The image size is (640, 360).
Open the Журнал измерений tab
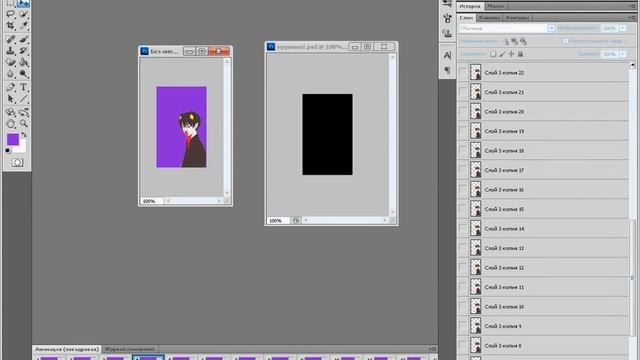130,349
